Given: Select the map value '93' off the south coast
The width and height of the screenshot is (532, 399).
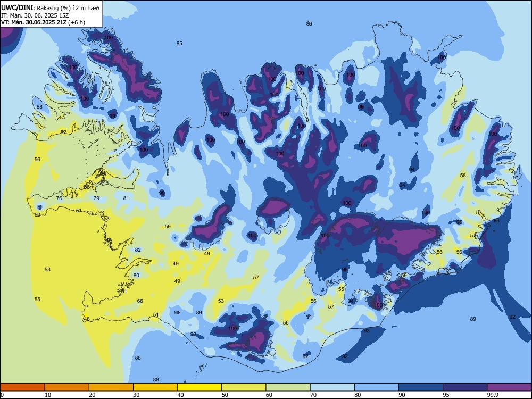Looking at the screenshot, I should pyautogui.click(x=367, y=331).
